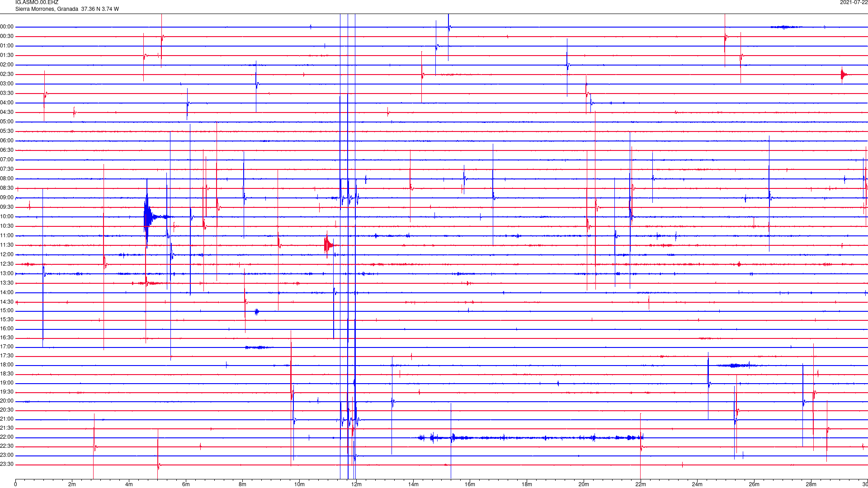The image size is (868, 488).
Task: Select the 23:00 trace time label
Action: coord(7,455)
